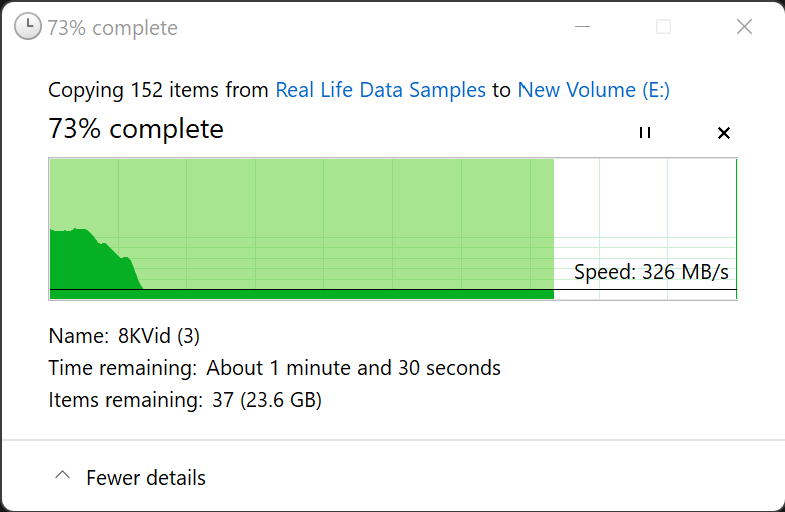Click the file name 8KVid (3)
This screenshot has height=512, width=785.
tap(159, 336)
